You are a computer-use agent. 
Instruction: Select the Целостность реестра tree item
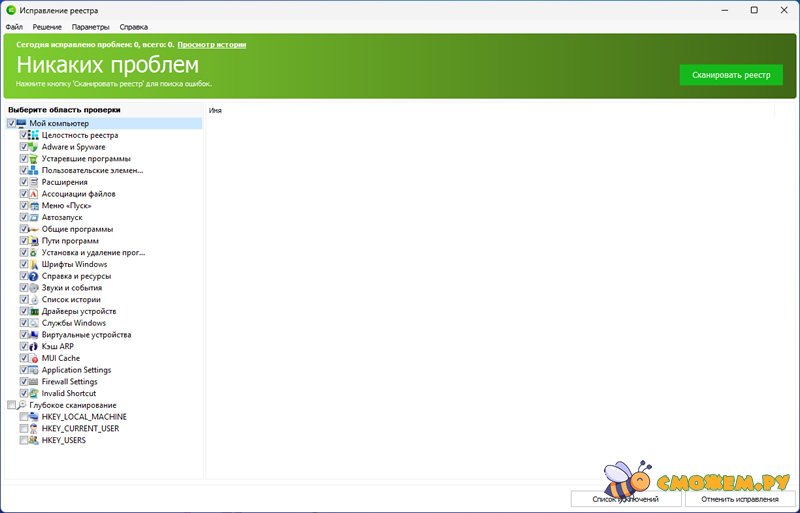(x=80, y=135)
